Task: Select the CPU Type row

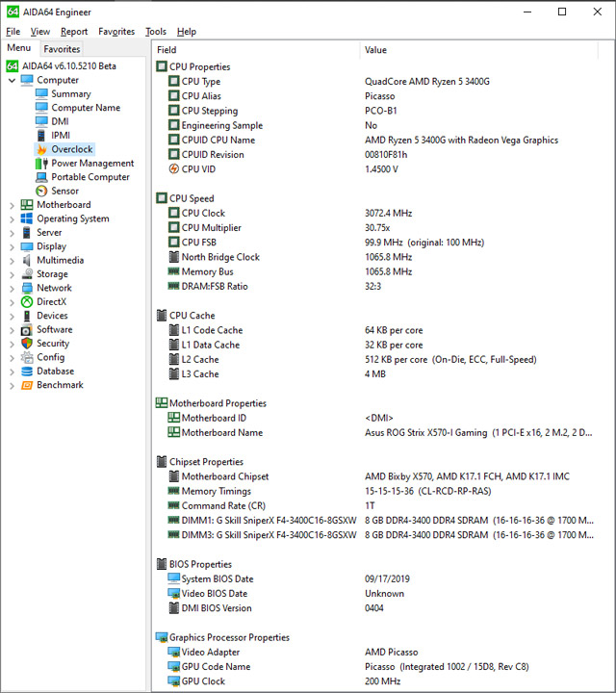Action: pyautogui.click(x=381, y=81)
